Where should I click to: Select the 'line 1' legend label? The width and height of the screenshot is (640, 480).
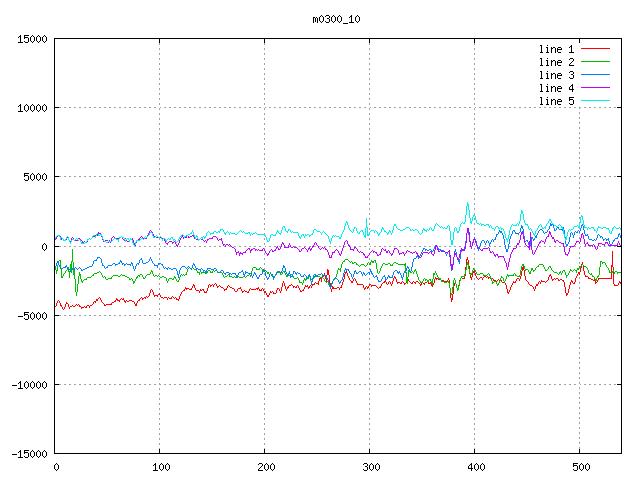point(556,49)
